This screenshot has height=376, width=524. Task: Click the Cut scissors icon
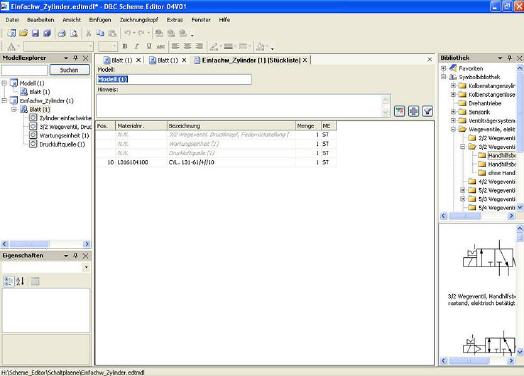pyautogui.click(x=89, y=33)
